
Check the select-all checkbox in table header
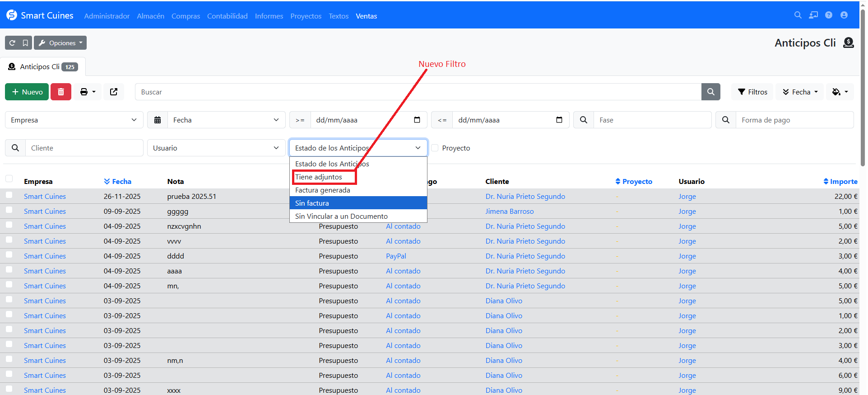click(x=9, y=179)
